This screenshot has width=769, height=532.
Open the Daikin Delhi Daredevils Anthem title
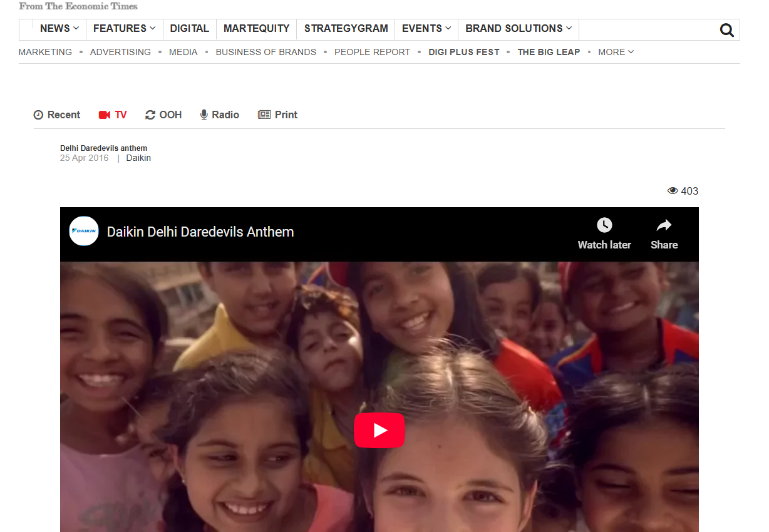tap(200, 232)
